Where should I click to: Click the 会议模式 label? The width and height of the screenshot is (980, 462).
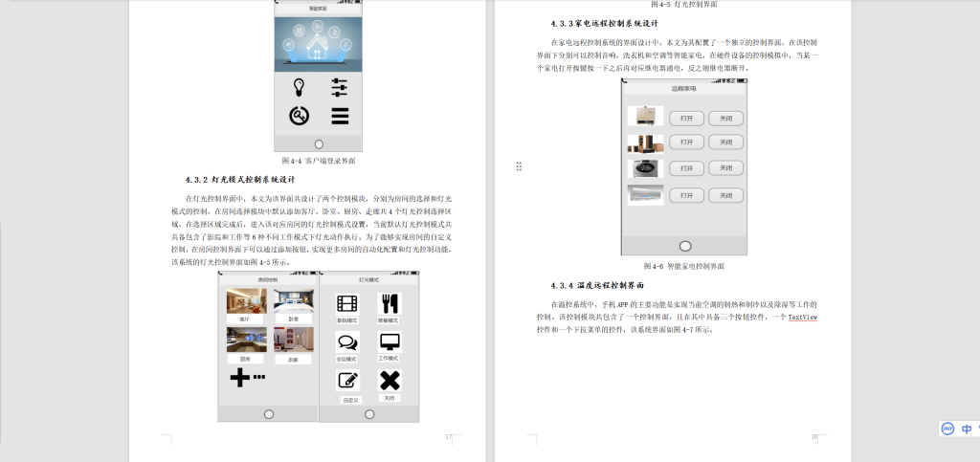pos(346,359)
